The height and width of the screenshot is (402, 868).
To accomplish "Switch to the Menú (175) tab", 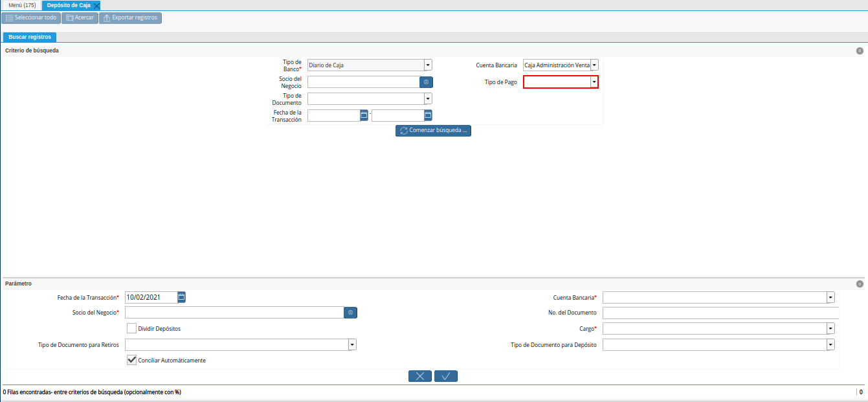I will pyautogui.click(x=22, y=5).
